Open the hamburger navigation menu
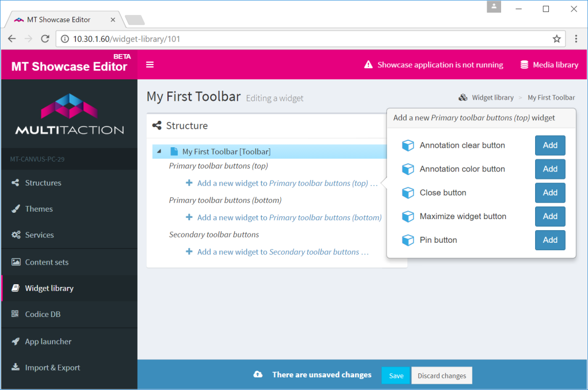588x390 pixels. 150,65
